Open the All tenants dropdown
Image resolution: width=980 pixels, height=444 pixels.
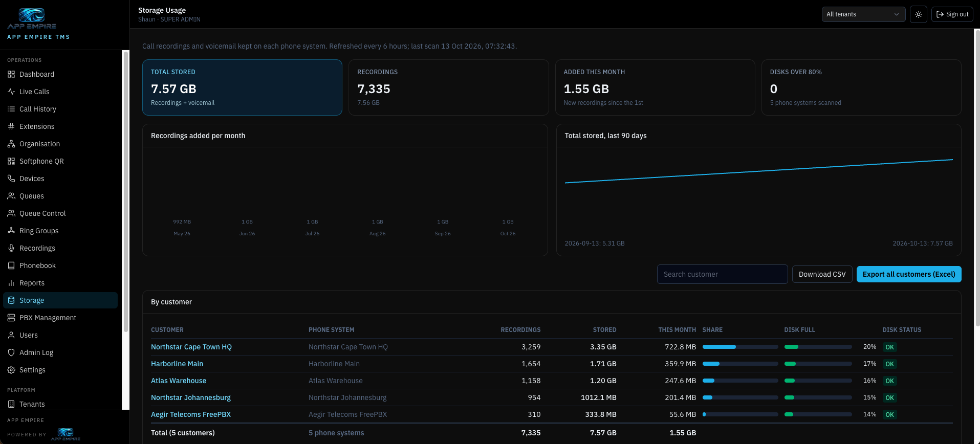(863, 14)
